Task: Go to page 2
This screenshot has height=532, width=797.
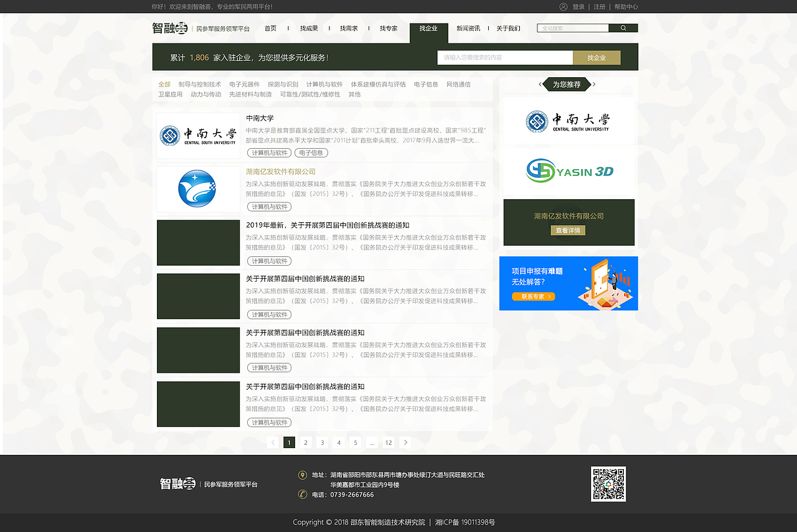Action: click(x=306, y=442)
